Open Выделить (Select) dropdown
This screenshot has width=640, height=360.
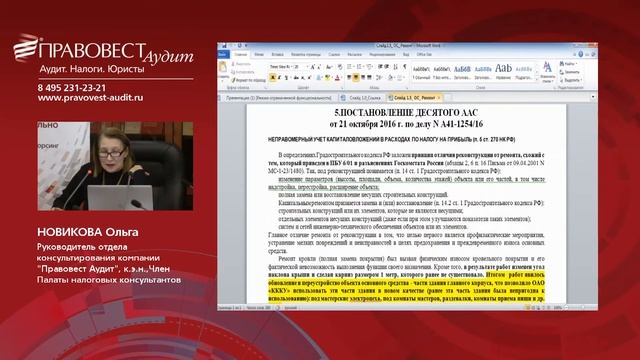click(571, 80)
